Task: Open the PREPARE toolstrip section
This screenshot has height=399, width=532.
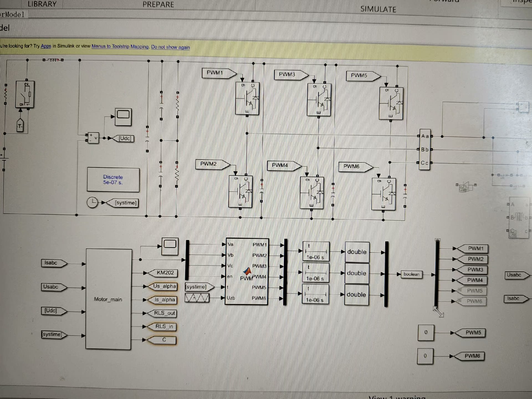Action: coord(158,4)
